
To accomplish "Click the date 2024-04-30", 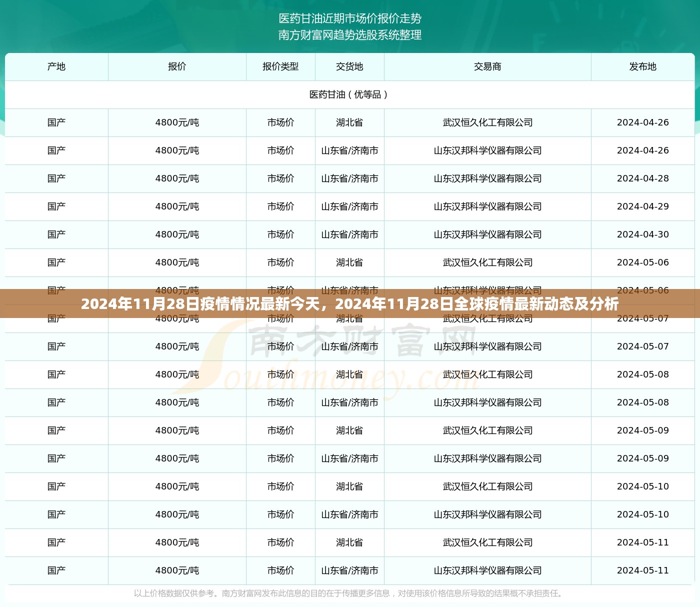I will click(x=643, y=234).
